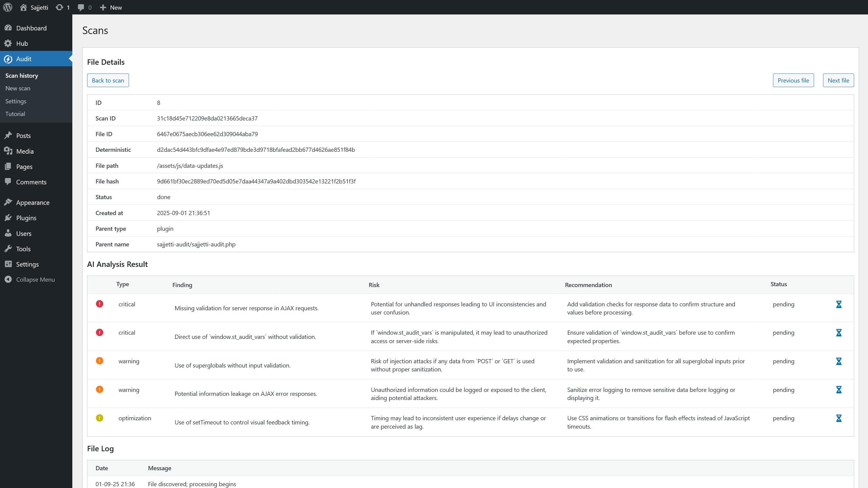Click hourglass icon on setTimeout optimization row
Viewport: 868px width, 488px height.
(x=839, y=418)
